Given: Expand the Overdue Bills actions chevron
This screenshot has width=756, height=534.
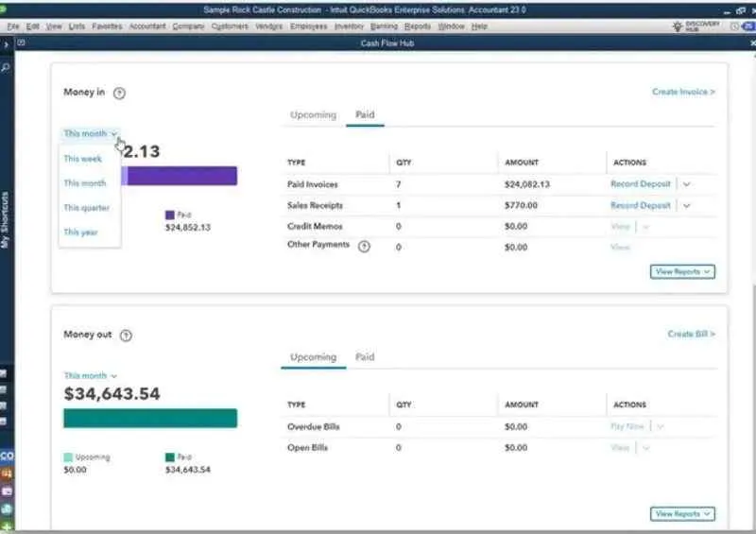Looking at the screenshot, I should point(661,427).
